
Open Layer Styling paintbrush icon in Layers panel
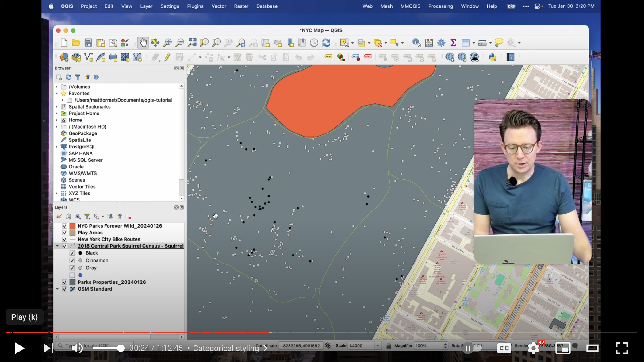[x=59, y=217]
